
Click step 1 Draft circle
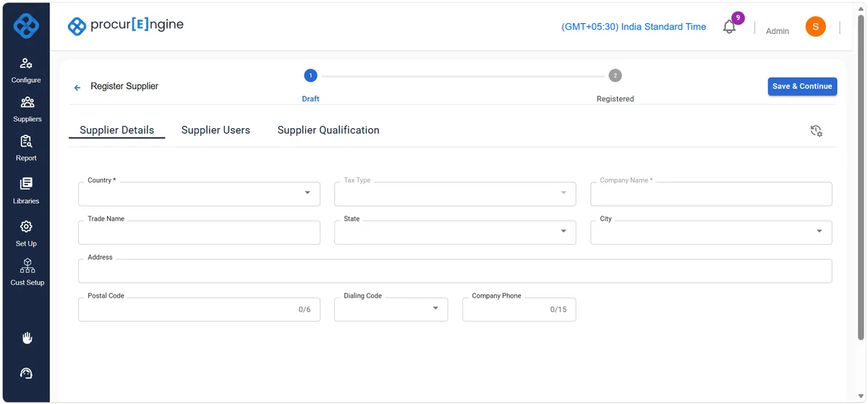tap(310, 75)
